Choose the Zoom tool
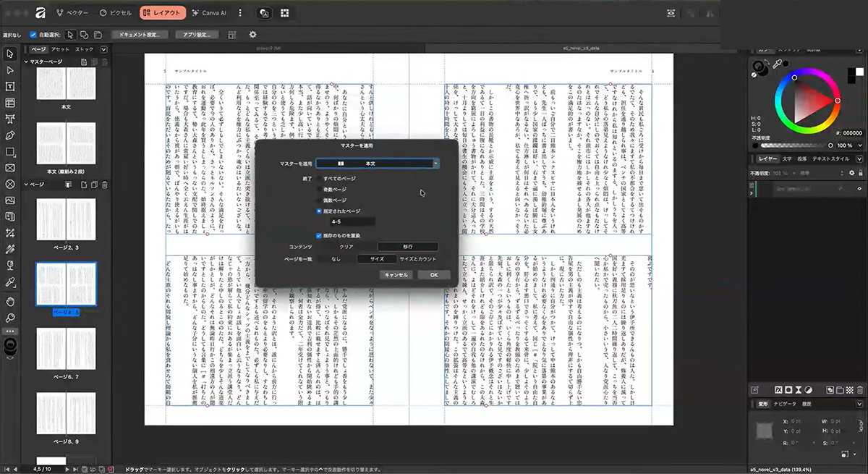 coord(10,318)
